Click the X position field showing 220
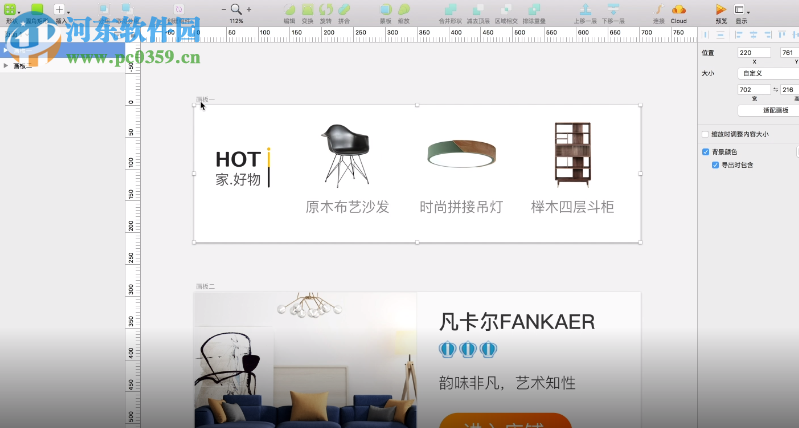The width and height of the screenshot is (799, 428). (x=754, y=52)
